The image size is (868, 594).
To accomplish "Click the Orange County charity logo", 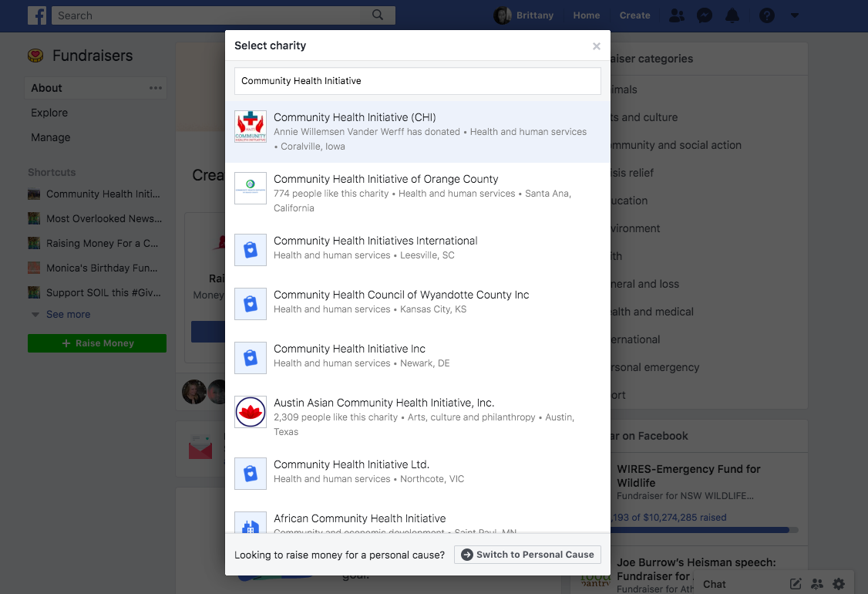I will pyautogui.click(x=251, y=187).
